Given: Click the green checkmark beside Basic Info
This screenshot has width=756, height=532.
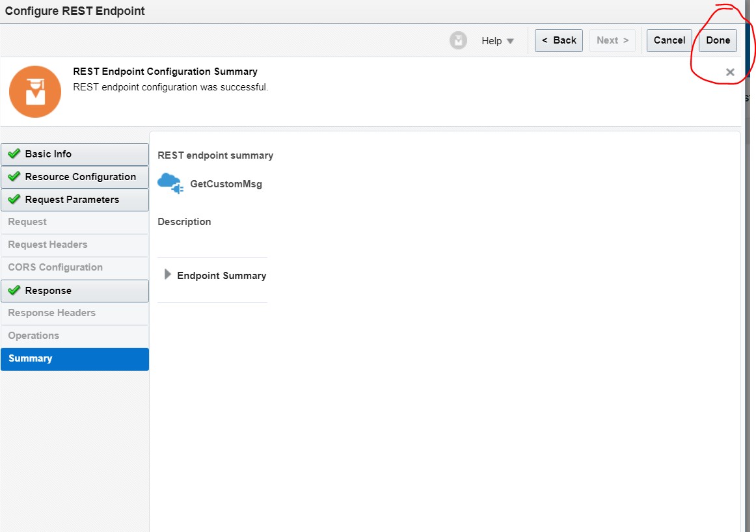Looking at the screenshot, I should coord(14,154).
